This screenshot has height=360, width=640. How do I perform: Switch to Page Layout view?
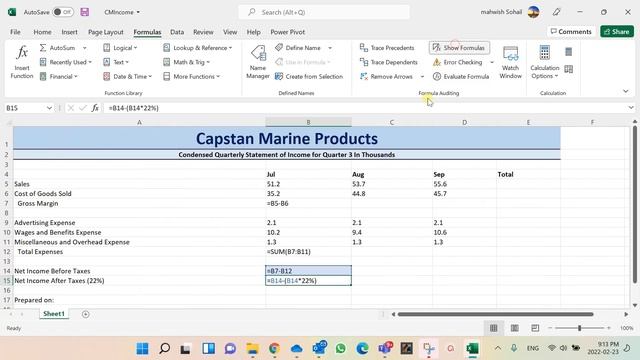click(x=514, y=328)
